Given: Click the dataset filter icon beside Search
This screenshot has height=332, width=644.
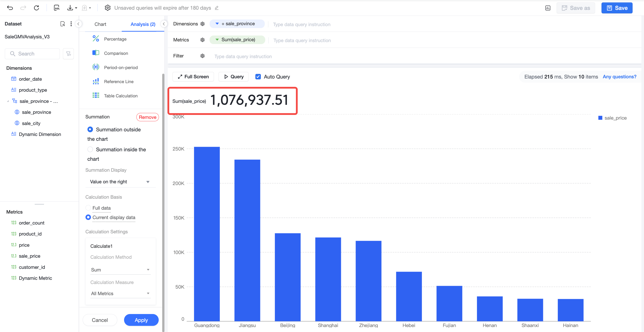Looking at the screenshot, I should (68, 54).
